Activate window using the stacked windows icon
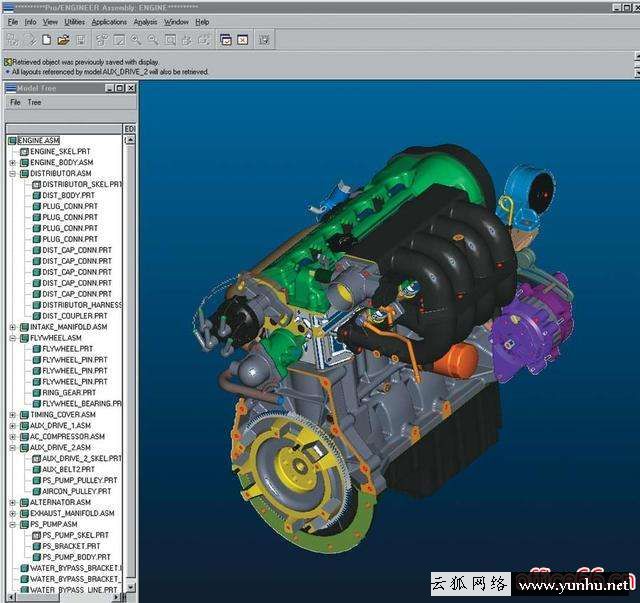The height and width of the screenshot is (603, 640). tap(226, 40)
